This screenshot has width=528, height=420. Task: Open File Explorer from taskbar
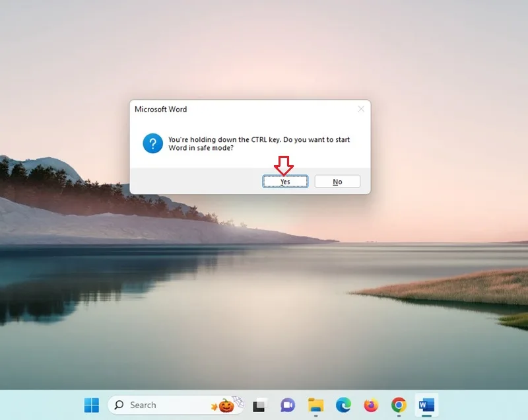[315, 405]
